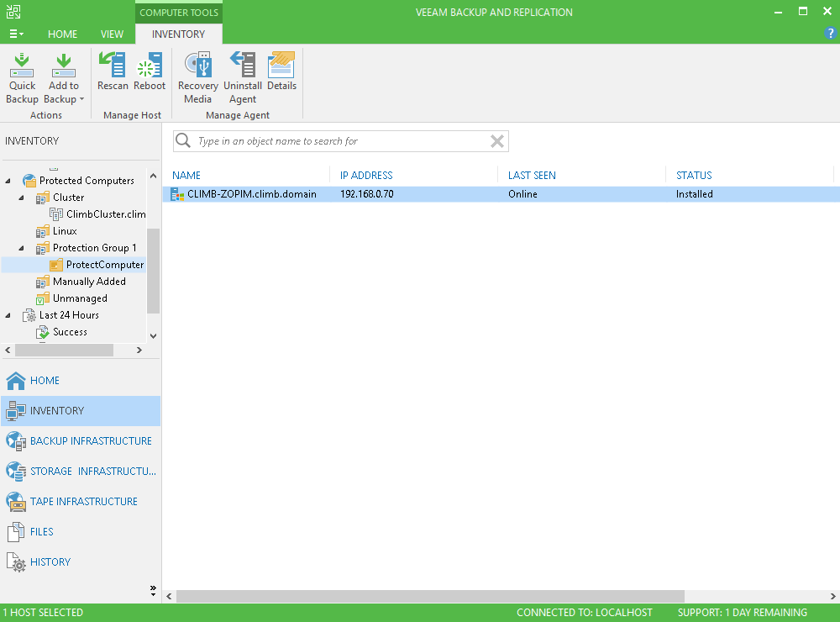Click the magnifier search icon

tap(183, 140)
